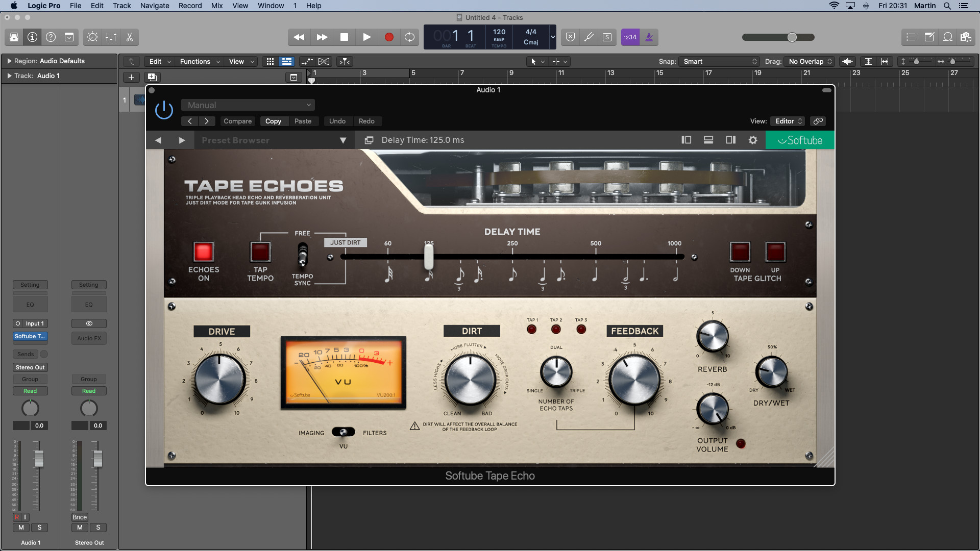
Task: Open Loop Browser icon
Action: (x=947, y=37)
